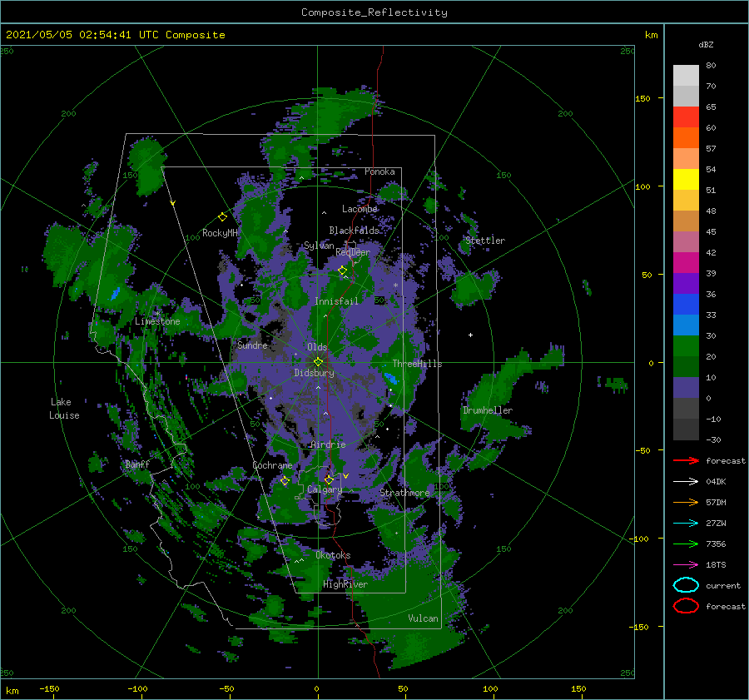Click the Olds city label

coord(317,347)
